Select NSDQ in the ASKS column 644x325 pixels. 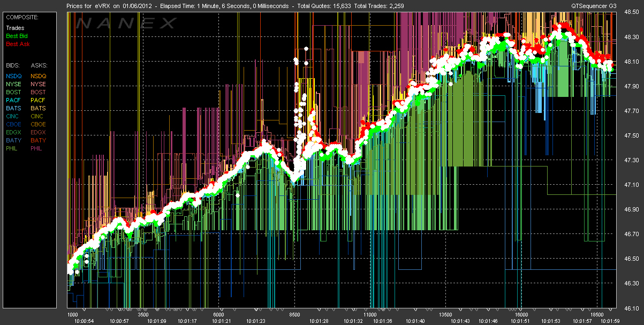point(39,76)
